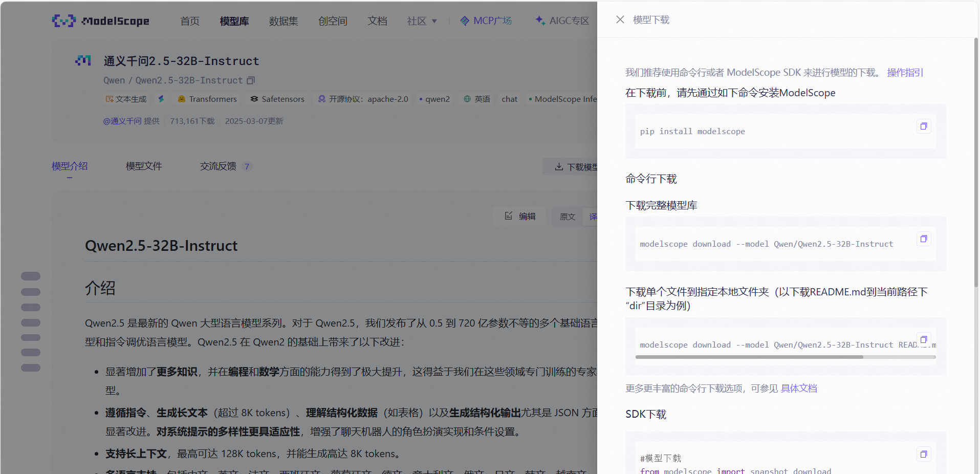Click the ModelScope logo
This screenshot has height=474, width=980.
pyautogui.click(x=100, y=20)
